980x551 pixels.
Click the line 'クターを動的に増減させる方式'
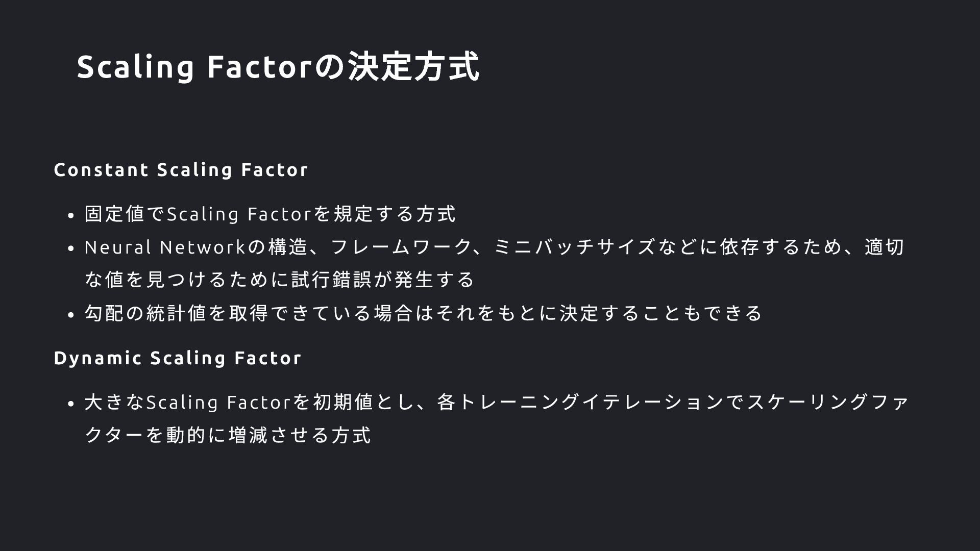click(228, 435)
